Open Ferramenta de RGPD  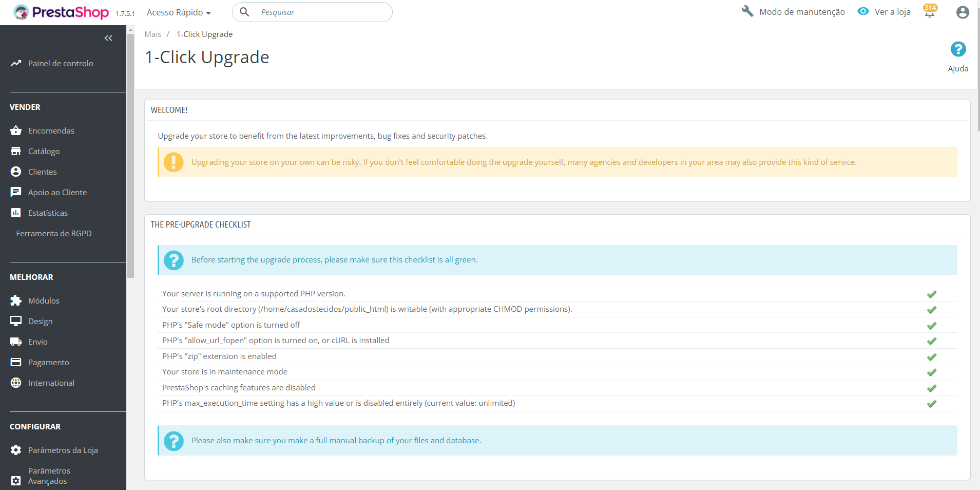[x=53, y=233]
